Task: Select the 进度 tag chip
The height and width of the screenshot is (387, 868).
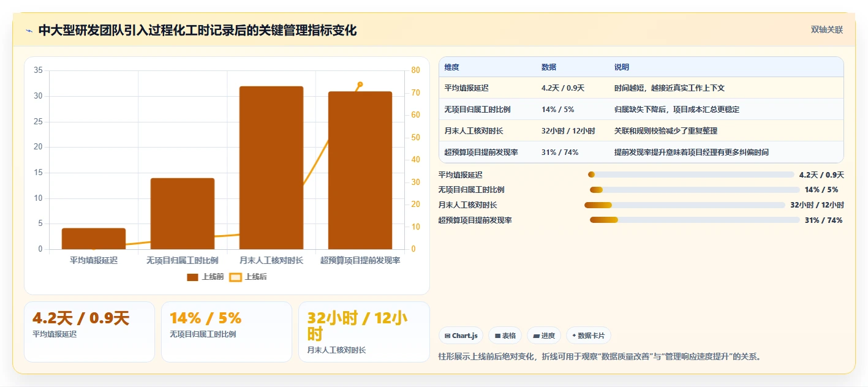Action: (x=544, y=336)
